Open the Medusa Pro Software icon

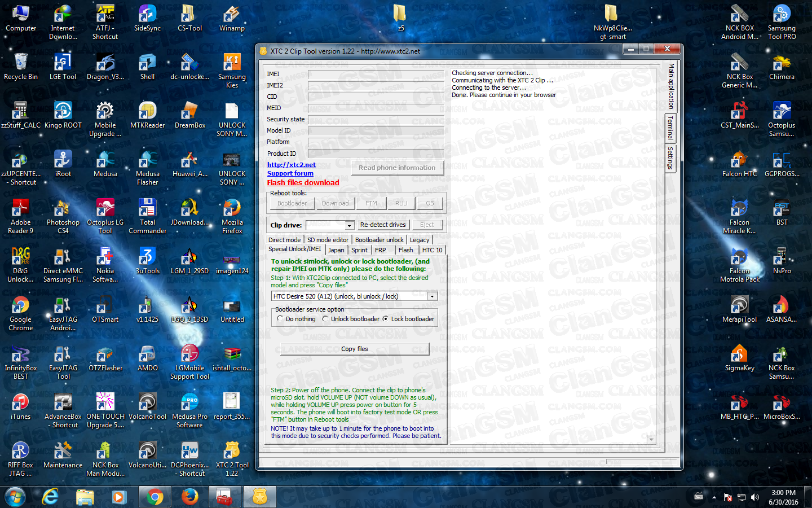pos(189,410)
